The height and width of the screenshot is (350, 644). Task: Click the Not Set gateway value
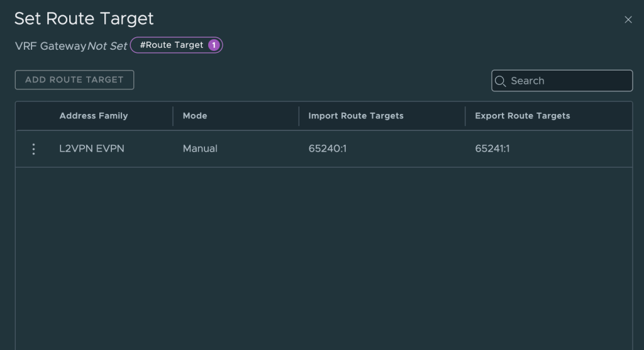tap(107, 46)
